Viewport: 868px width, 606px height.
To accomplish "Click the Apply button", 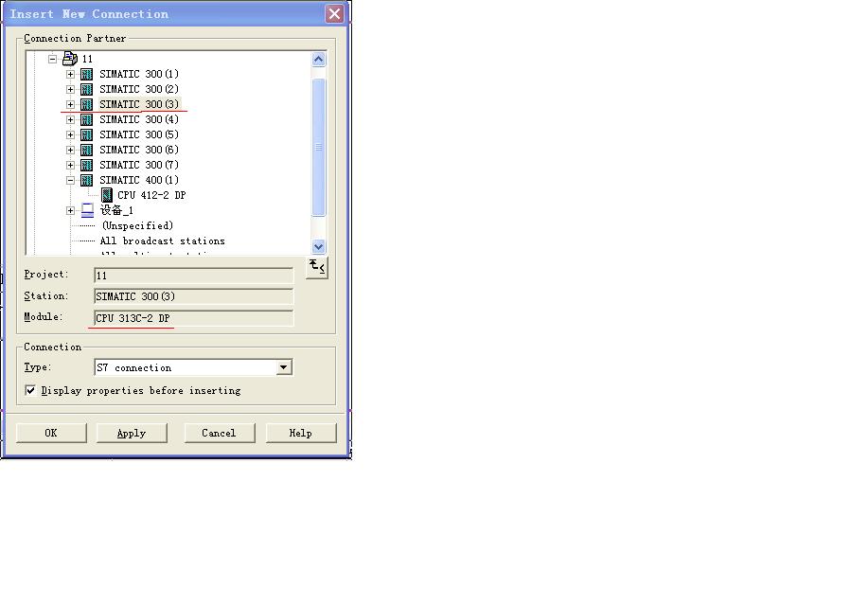I will pos(132,433).
